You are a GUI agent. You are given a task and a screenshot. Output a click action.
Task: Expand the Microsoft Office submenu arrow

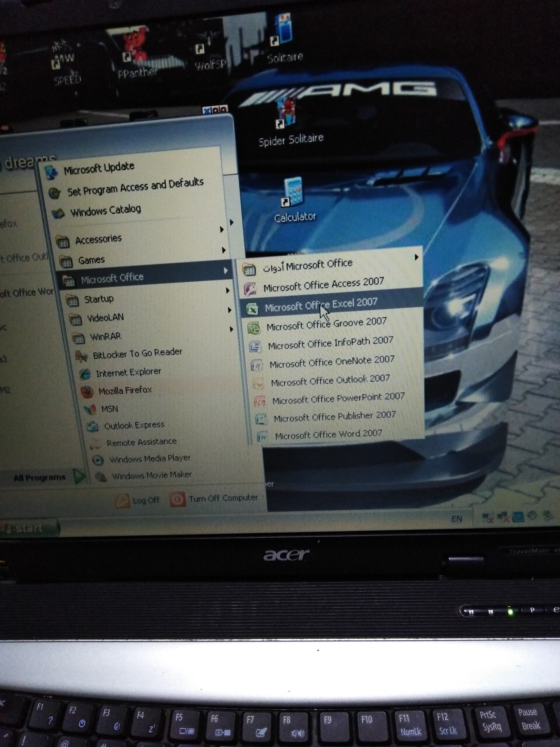coord(226,271)
